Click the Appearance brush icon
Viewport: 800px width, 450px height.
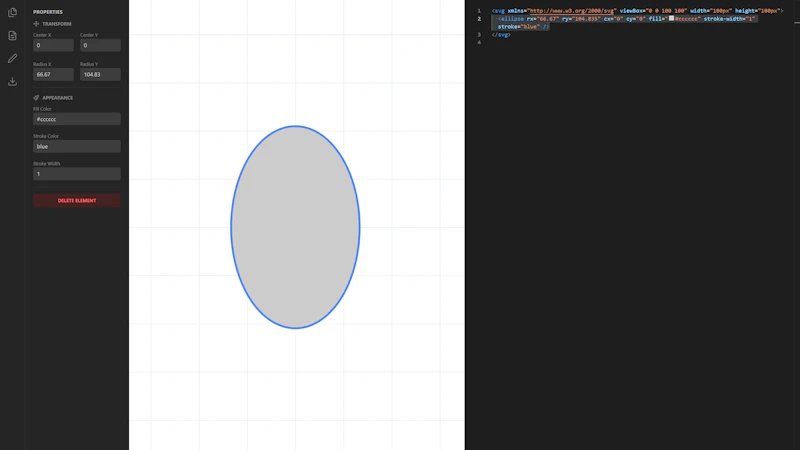click(x=36, y=97)
